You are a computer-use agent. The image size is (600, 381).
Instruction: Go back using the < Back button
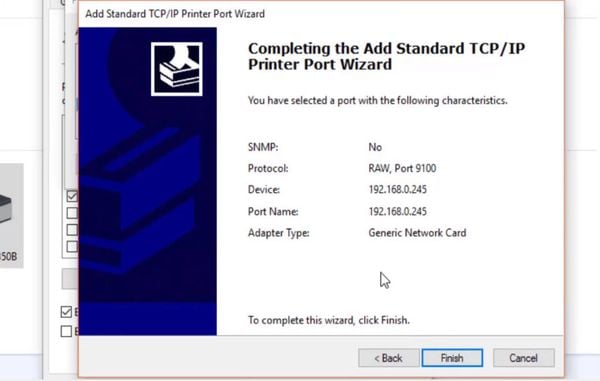pyautogui.click(x=388, y=358)
